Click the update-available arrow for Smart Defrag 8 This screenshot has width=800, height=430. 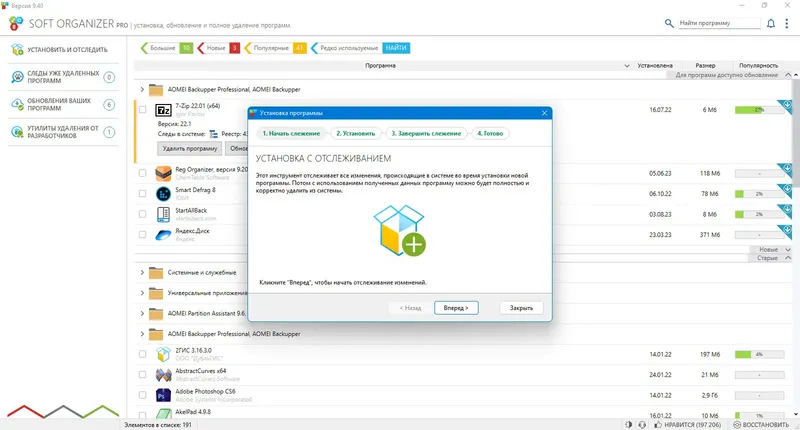pos(787,189)
